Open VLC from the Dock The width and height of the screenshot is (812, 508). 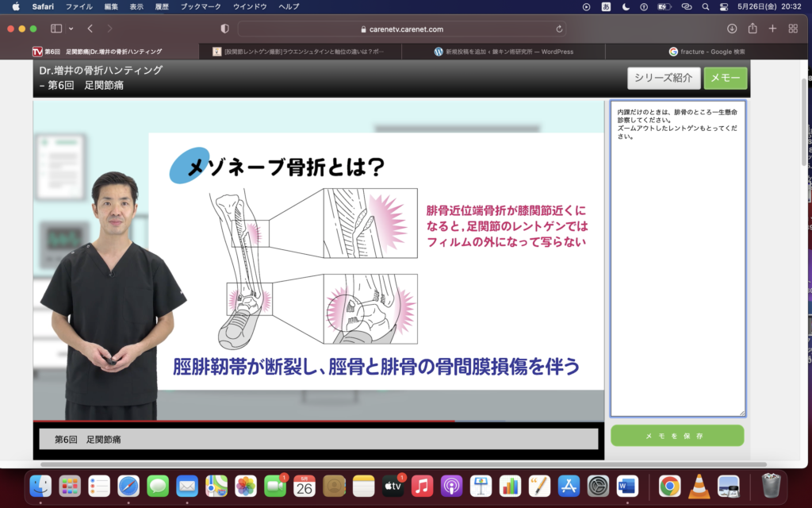pos(699,485)
